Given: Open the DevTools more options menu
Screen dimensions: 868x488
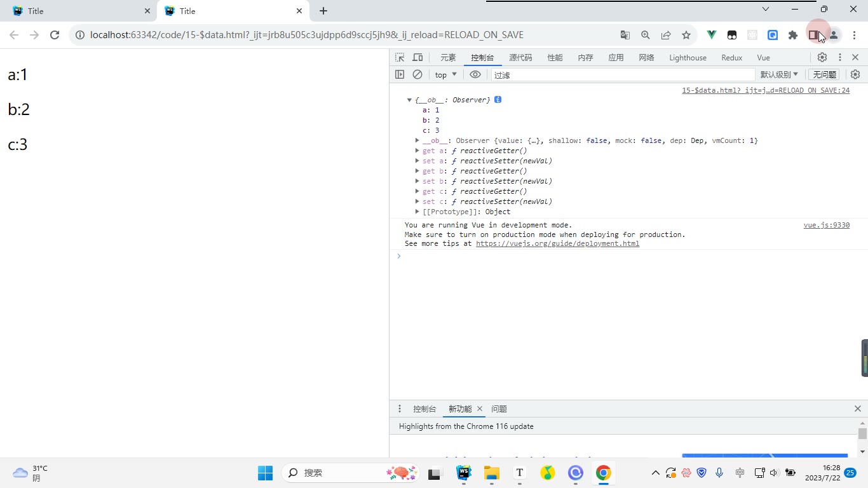Looking at the screenshot, I should click(839, 57).
